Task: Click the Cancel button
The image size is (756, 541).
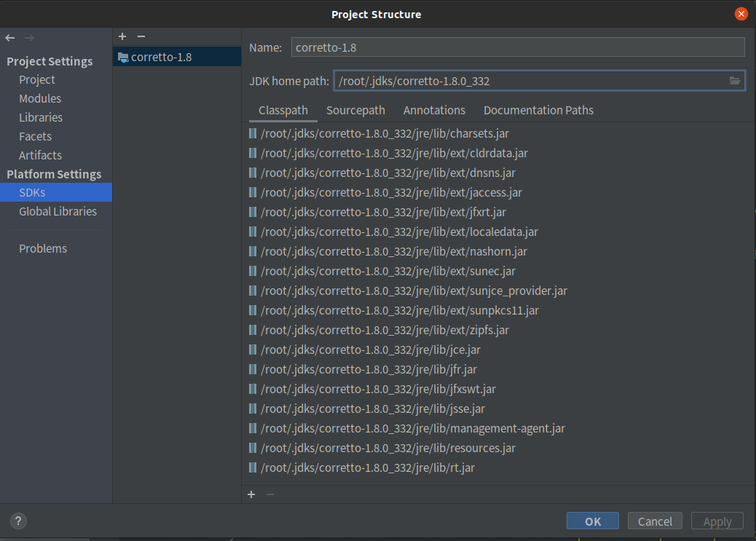Action: pos(655,521)
